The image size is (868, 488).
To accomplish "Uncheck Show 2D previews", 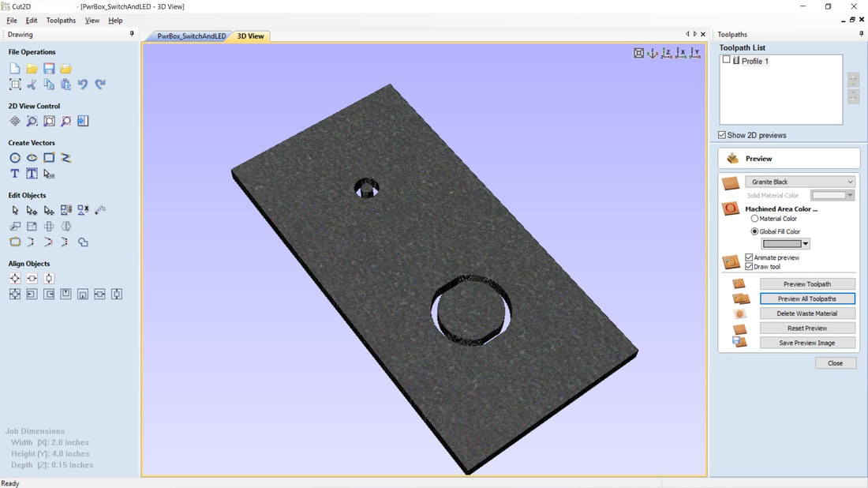I will pos(722,135).
